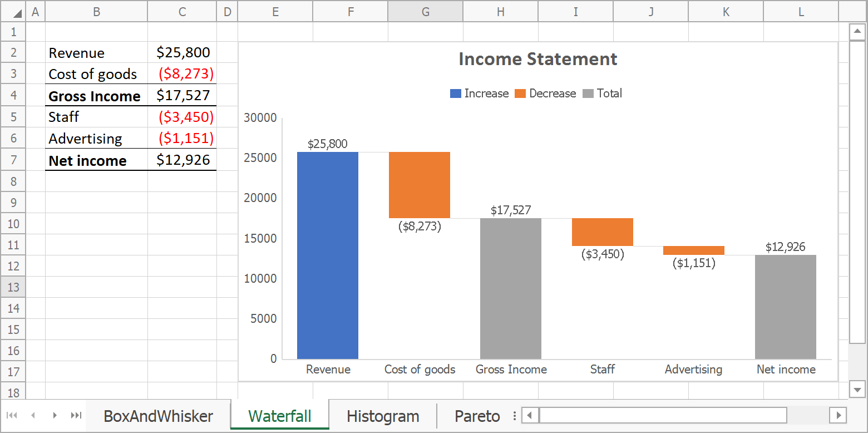868x433 pixels.
Task: Go to first sheet navigation arrow
Action: [x=12, y=415]
